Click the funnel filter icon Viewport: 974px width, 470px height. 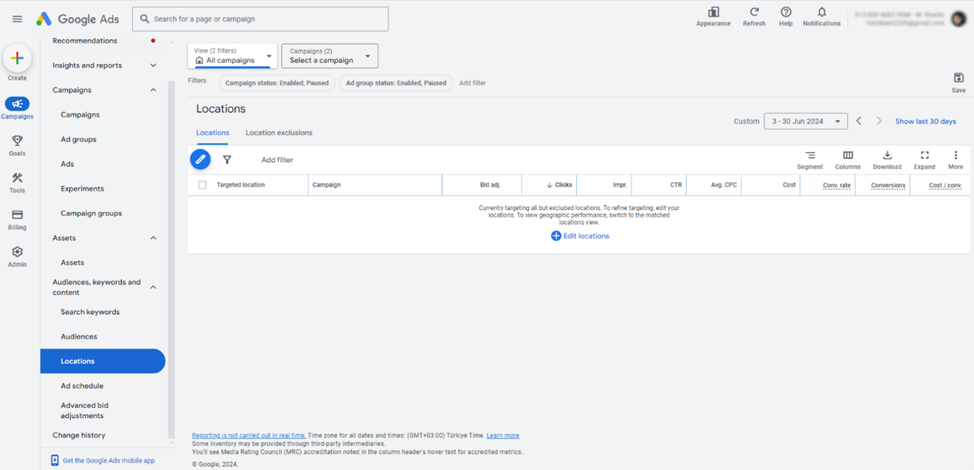point(227,160)
